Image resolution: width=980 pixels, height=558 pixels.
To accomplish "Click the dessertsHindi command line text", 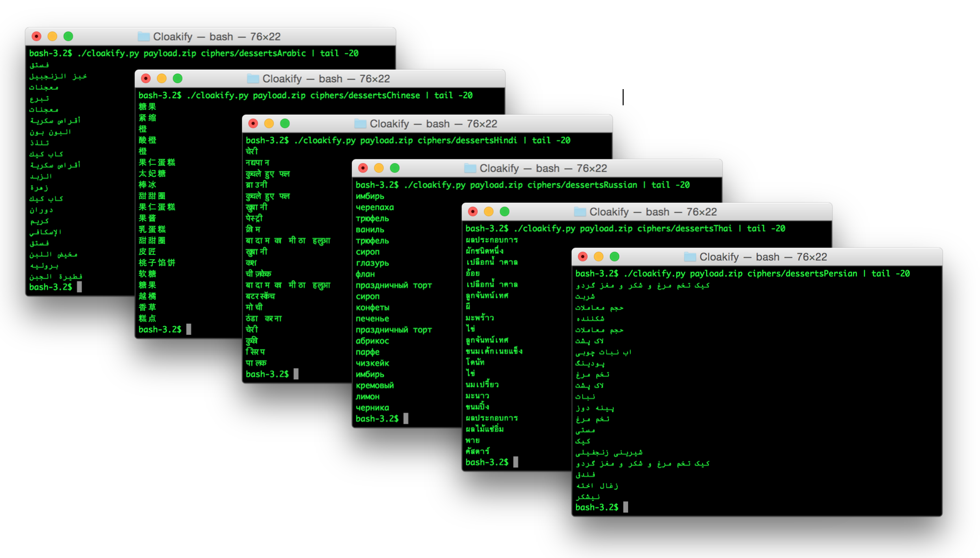I will [x=408, y=140].
